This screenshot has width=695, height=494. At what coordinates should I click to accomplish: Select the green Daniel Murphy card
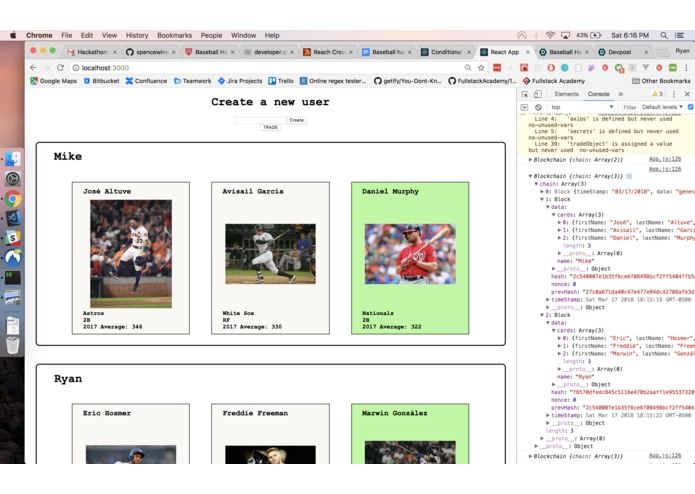pos(410,258)
